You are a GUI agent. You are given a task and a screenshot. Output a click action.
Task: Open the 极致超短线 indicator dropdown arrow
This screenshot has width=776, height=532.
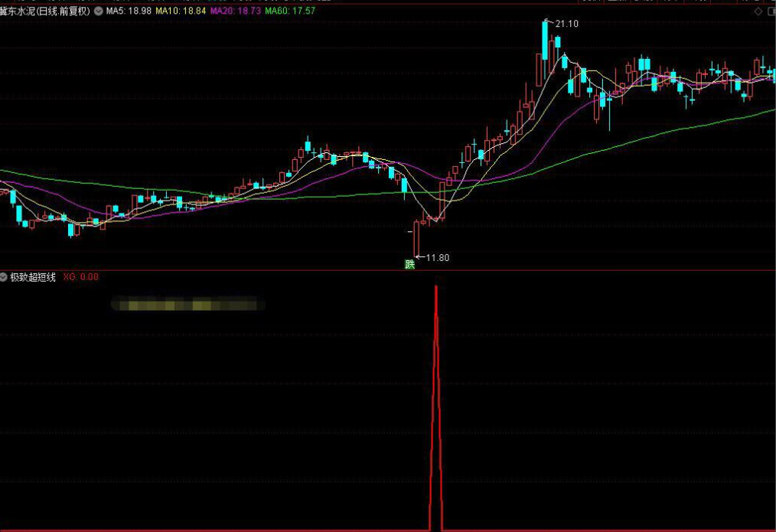(x=4, y=277)
